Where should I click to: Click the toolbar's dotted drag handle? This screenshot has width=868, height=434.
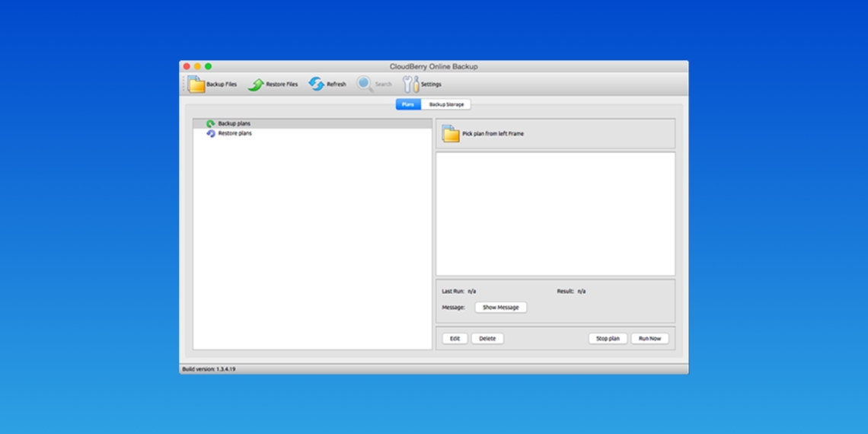[183, 84]
